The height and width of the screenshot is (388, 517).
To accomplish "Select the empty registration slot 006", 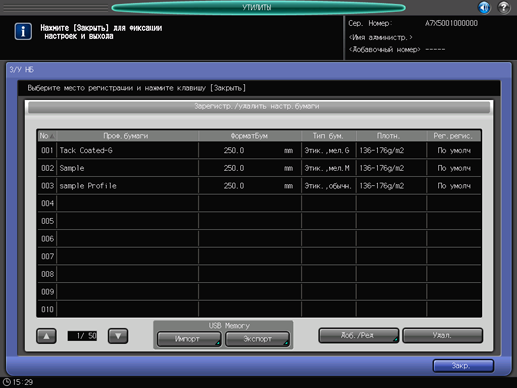I will (x=259, y=239).
